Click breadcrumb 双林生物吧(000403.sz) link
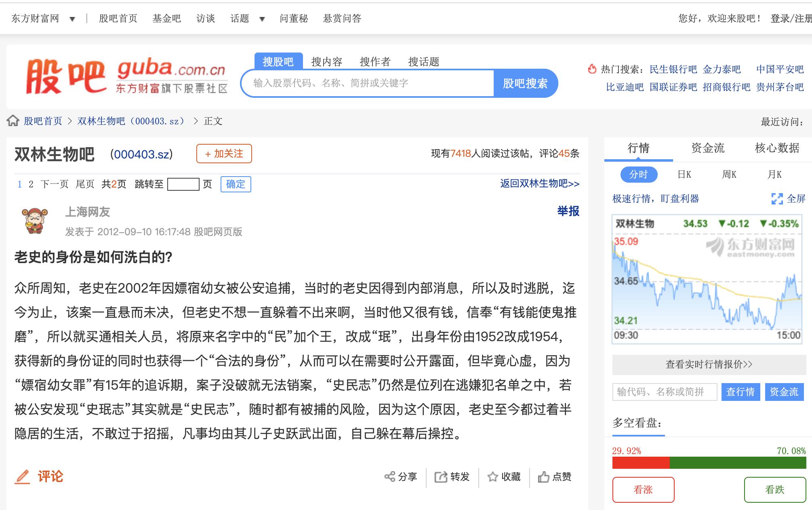812x510 pixels. coord(131,121)
